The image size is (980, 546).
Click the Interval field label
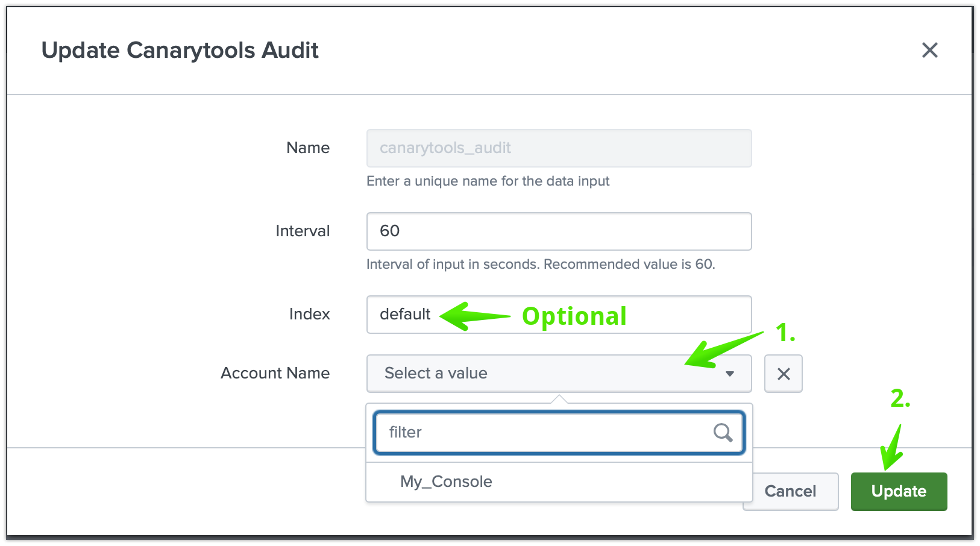(x=303, y=231)
